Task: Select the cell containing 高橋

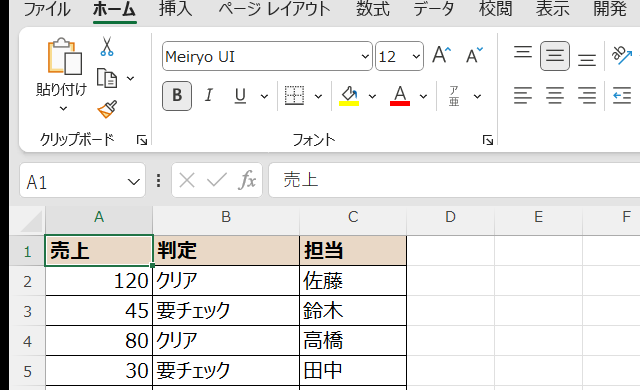Action: pyautogui.click(x=353, y=341)
